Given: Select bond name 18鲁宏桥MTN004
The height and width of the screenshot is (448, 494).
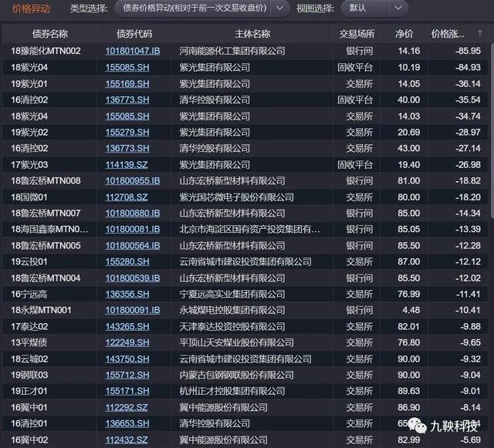Looking at the screenshot, I should (46, 278).
